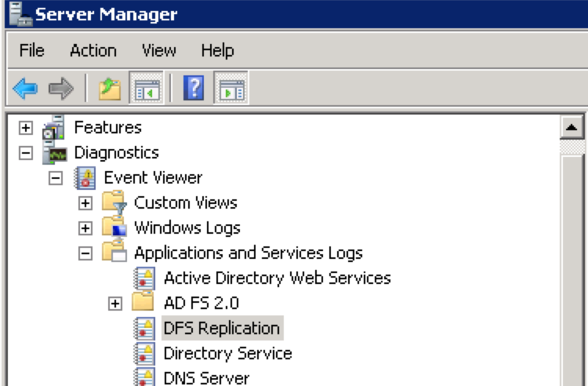The width and height of the screenshot is (588, 386).
Task: Click Custom Views filter folder icon
Action: tap(114, 202)
